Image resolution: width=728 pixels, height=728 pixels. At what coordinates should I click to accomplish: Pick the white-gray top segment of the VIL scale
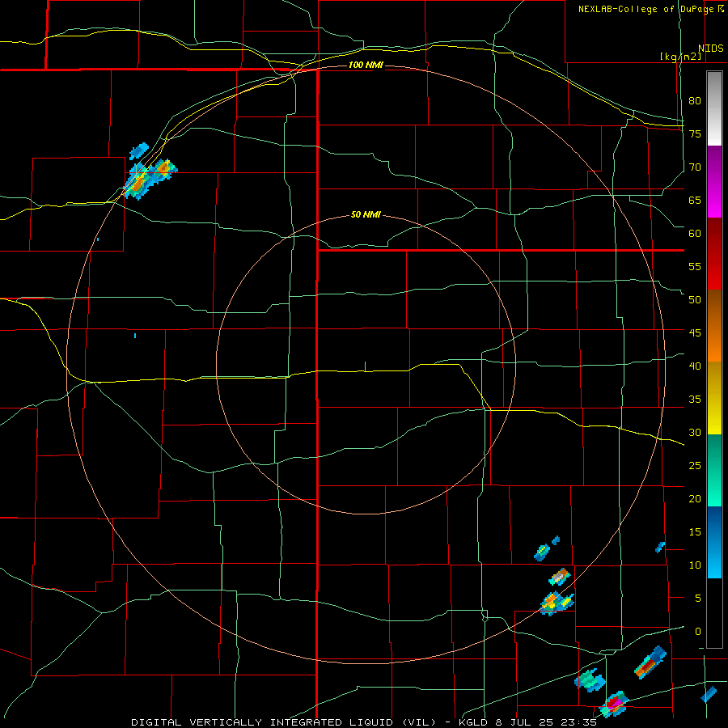[714, 108]
